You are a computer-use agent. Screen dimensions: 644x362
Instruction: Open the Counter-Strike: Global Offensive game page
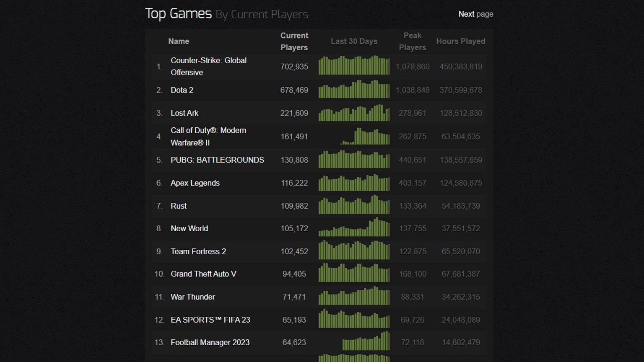pos(208,66)
